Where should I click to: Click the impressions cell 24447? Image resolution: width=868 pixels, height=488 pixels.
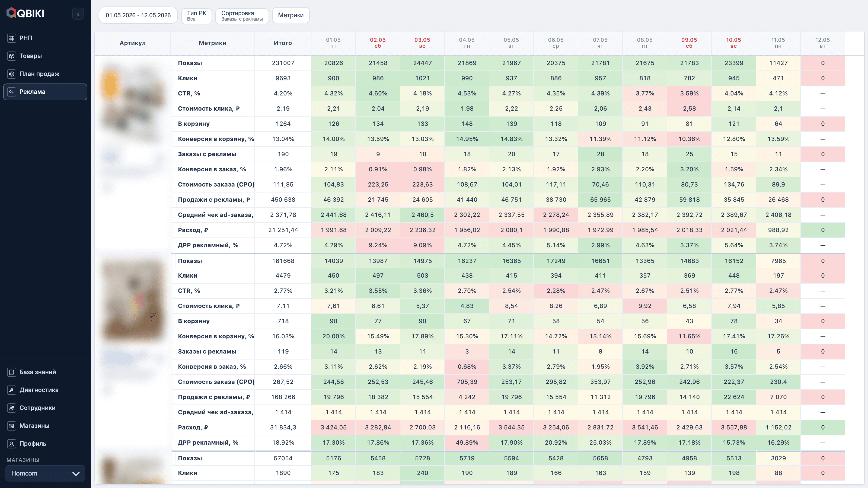[423, 63]
